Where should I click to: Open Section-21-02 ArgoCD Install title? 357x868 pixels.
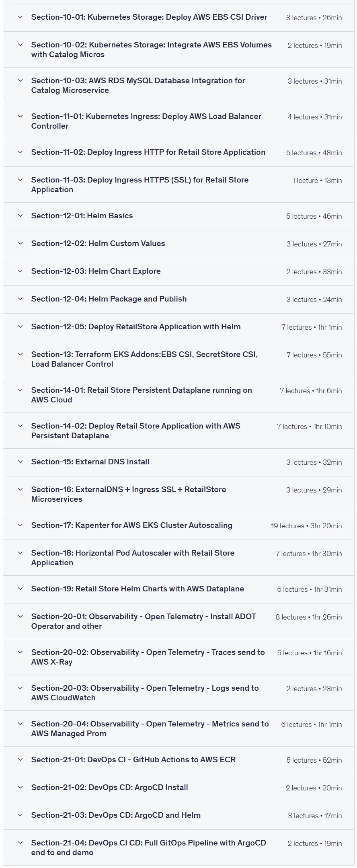click(x=110, y=788)
